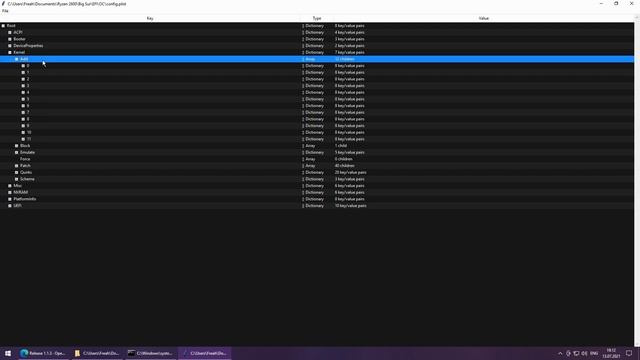Select row 7 under Add
Viewport: 640px width, 360px height.
pyautogui.click(x=317, y=112)
